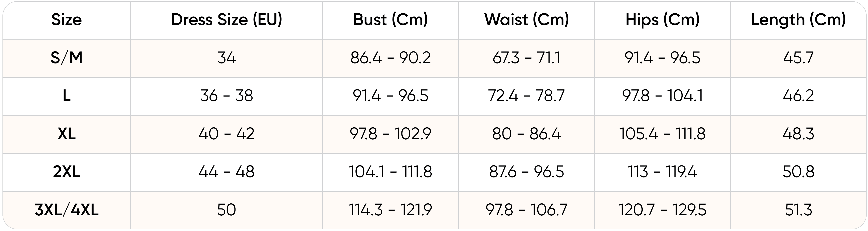Select the 3XL/4XL size row label
Image resolution: width=868 pixels, height=231 pixels.
(66, 210)
